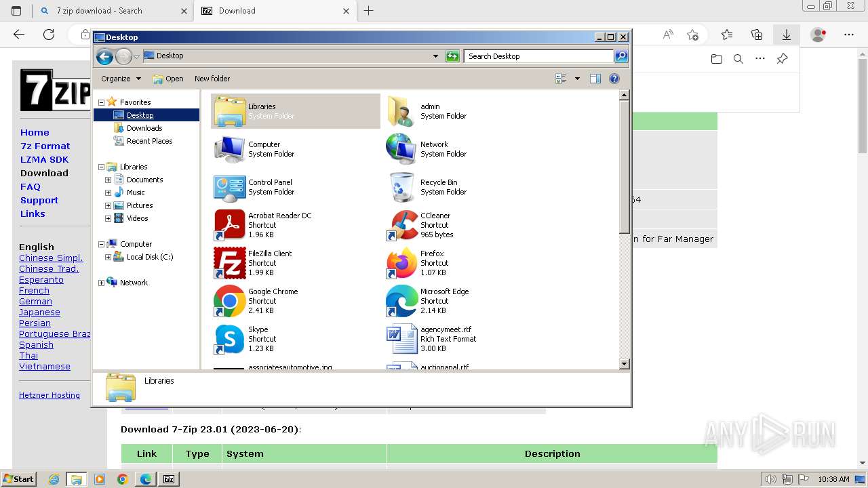Open the FAQ link

pyautogui.click(x=31, y=186)
